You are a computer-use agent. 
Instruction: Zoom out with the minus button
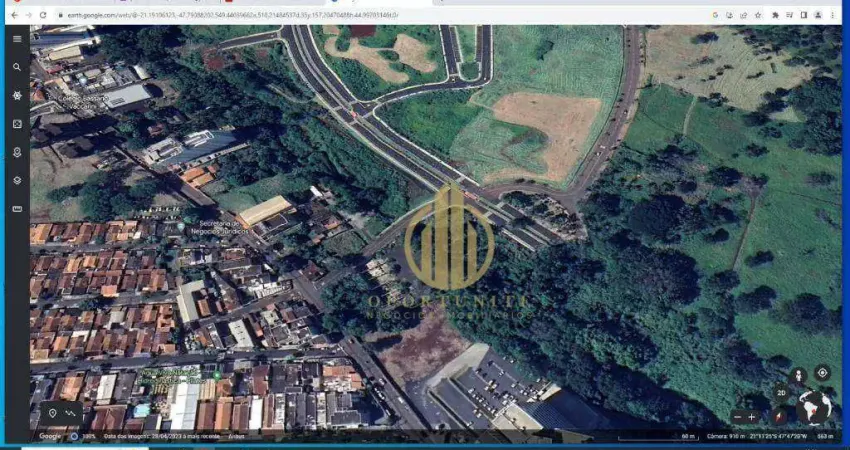coord(737,417)
